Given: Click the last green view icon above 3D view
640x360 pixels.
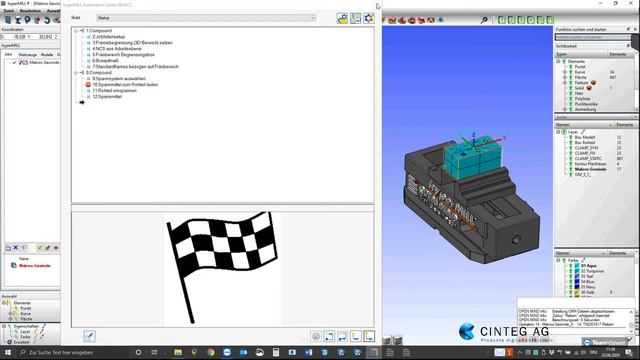Looking at the screenshot, I should (x=550, y=20).
